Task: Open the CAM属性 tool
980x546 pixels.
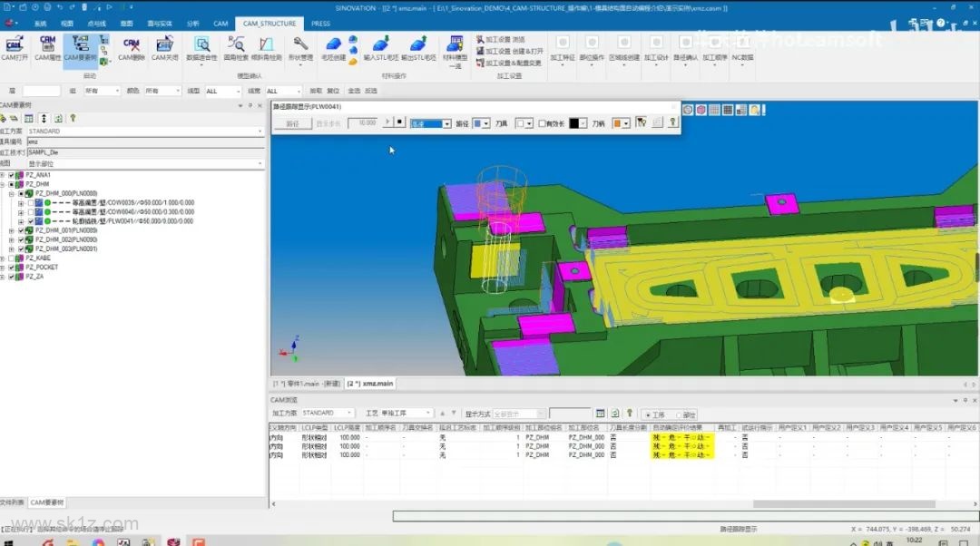Action: (x=47, y=47)
